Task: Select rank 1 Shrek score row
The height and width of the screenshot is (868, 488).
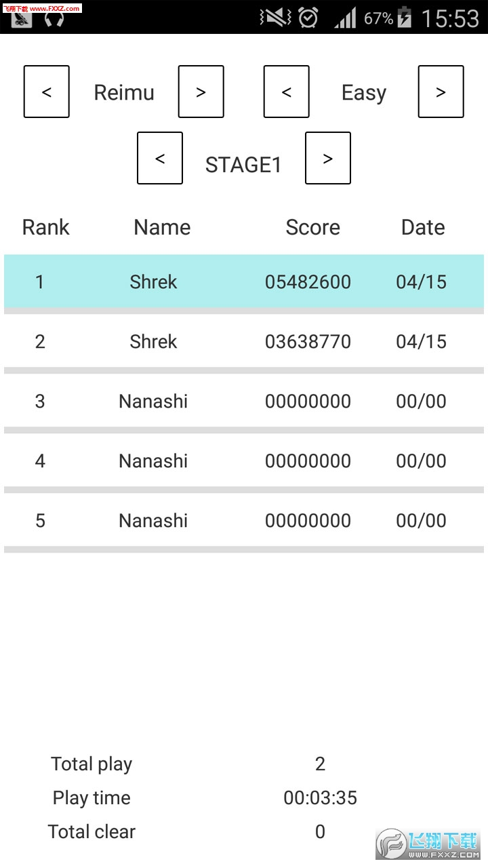Action: [x=244, y=281]
